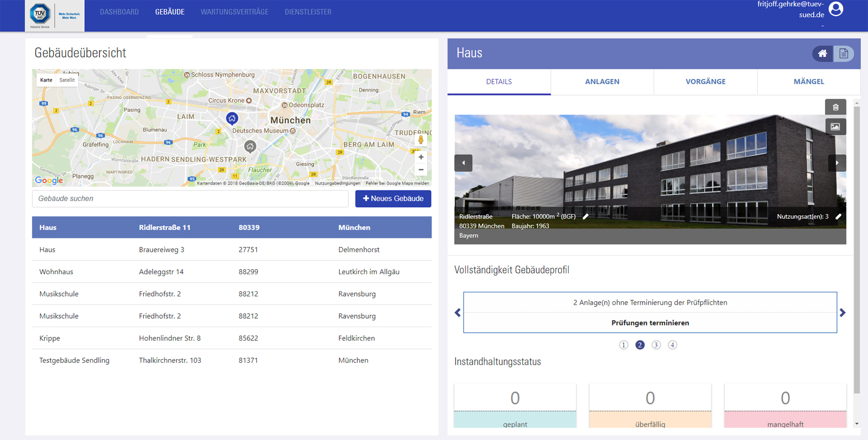Advance to next profile completeness card
The width and height of the screenshot is (868, 440).
point(842,313)
